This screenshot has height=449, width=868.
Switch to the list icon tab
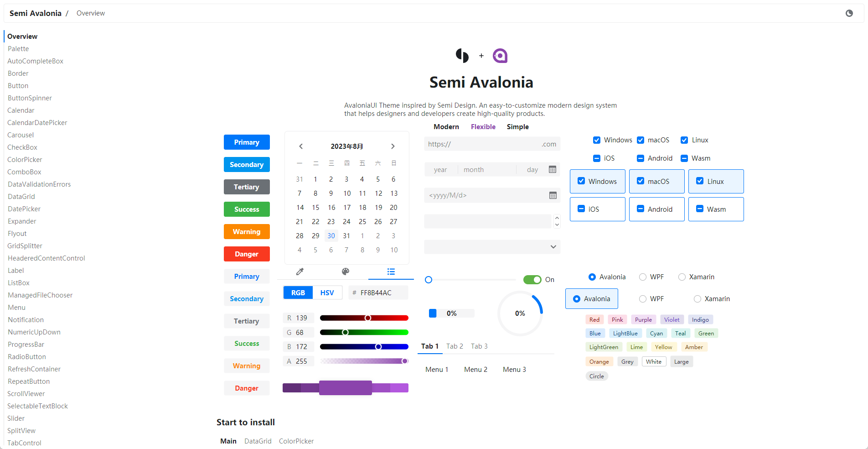click(391, 271)
